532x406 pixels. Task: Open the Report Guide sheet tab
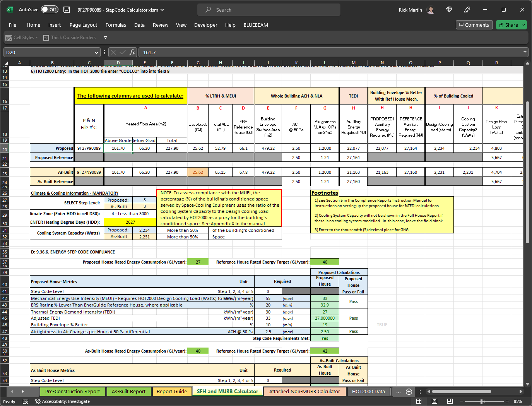[172, 392]
